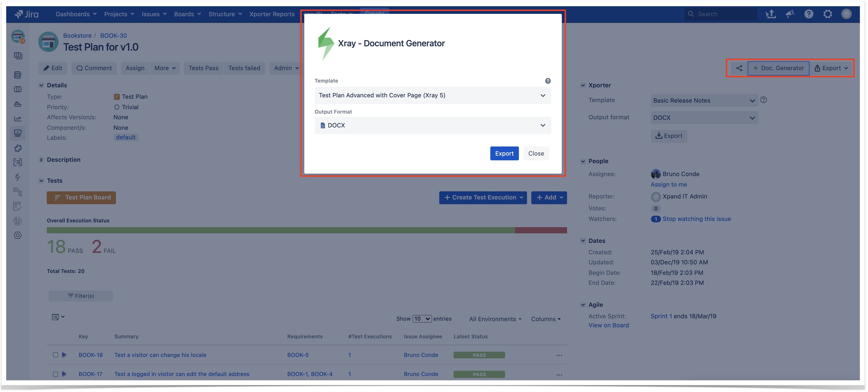Click the monitor icon selected in sidebar
The image size is (868, 392).
[18, 133]
